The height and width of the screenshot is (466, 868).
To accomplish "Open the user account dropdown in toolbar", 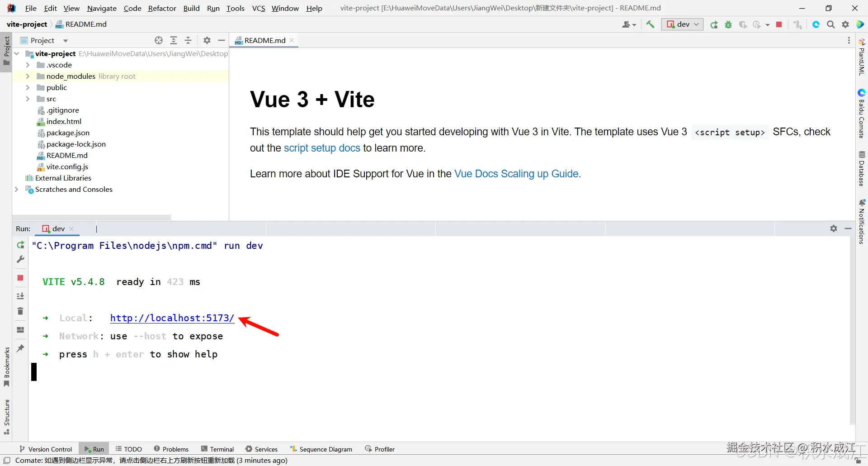I will 629,24.
